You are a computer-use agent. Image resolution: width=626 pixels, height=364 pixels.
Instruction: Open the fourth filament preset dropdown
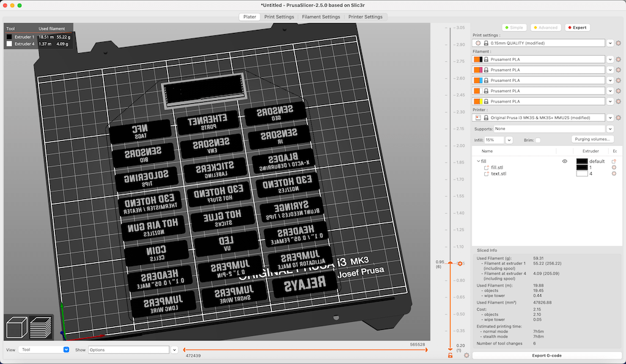tap(610, 91)
